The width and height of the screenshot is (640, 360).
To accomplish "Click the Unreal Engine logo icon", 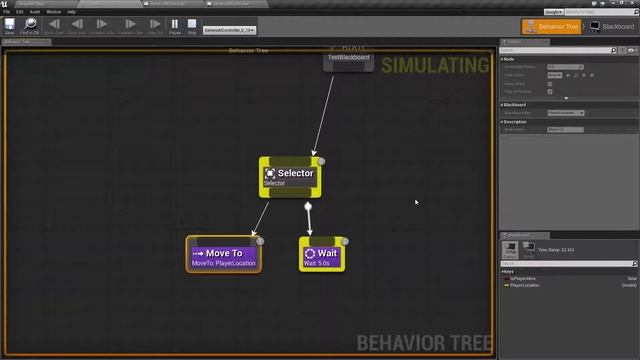I will click(x=4, y=4).
